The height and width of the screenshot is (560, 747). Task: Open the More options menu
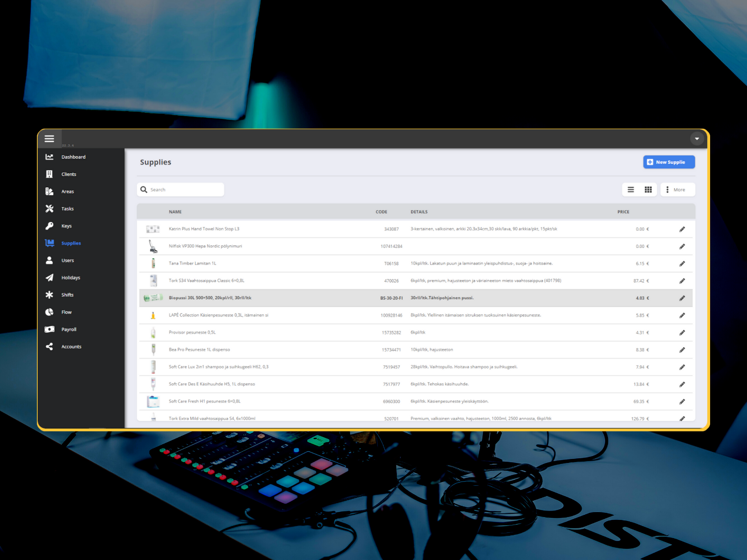[x=677, y=189]
